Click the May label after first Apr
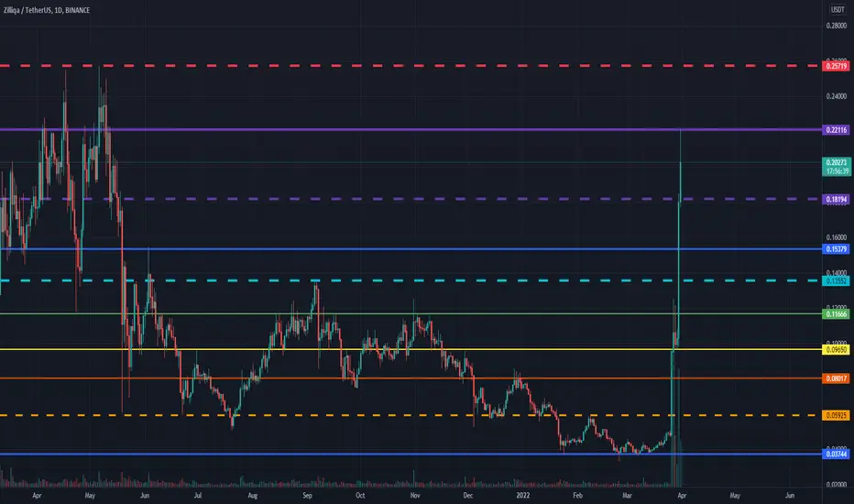This screenshot has height=504, width=854. tap(91, 496)
